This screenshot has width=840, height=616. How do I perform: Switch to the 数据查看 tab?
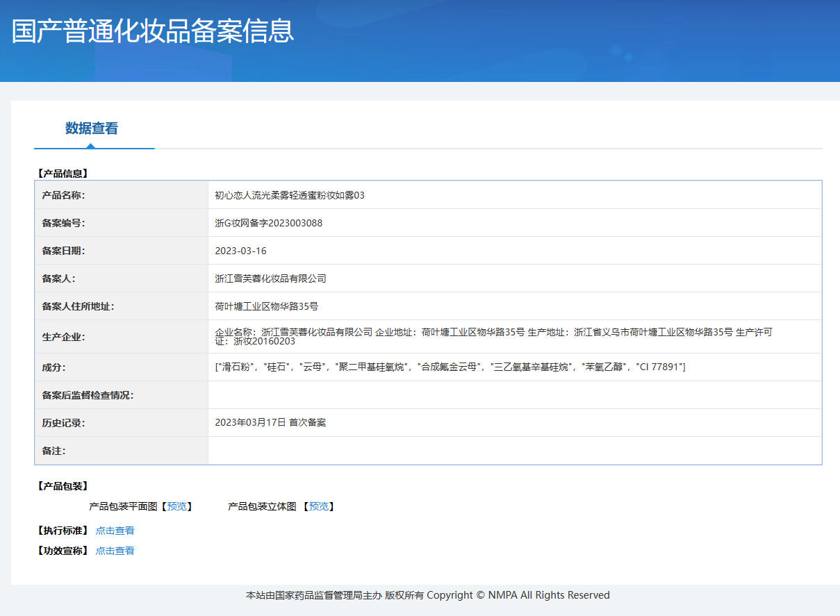[x=92, y=128]
